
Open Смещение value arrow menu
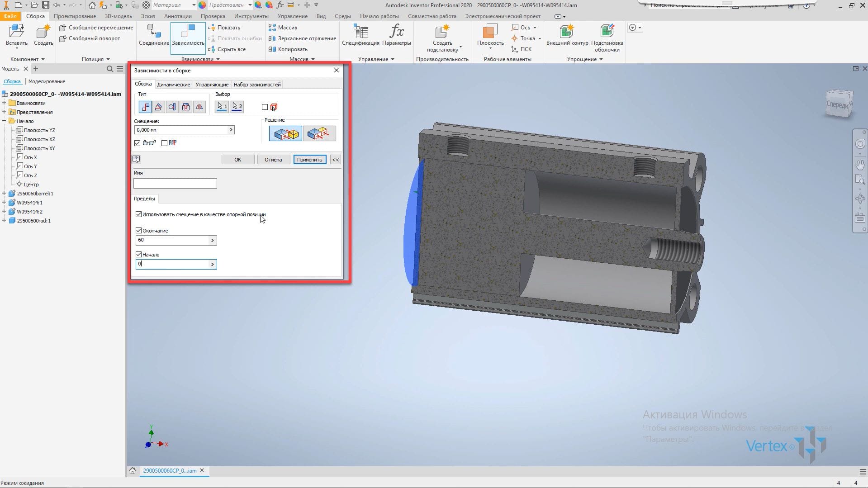click(x=231, y=130)
